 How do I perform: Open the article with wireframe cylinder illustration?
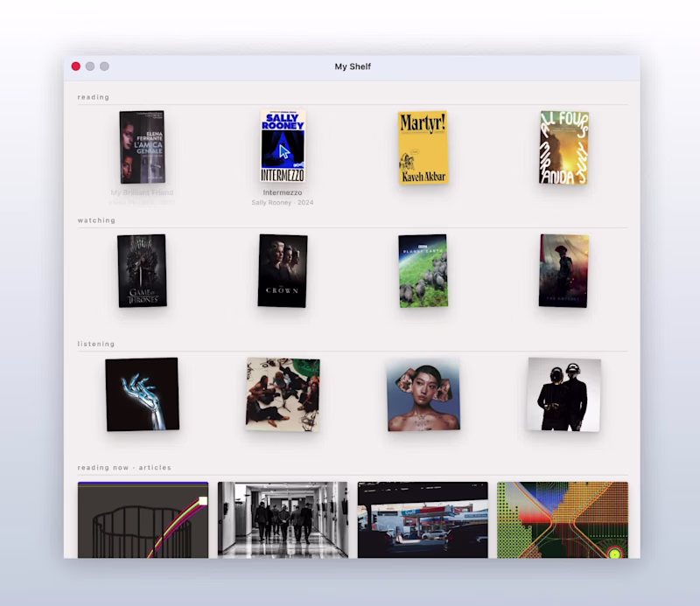click(143, 520)
